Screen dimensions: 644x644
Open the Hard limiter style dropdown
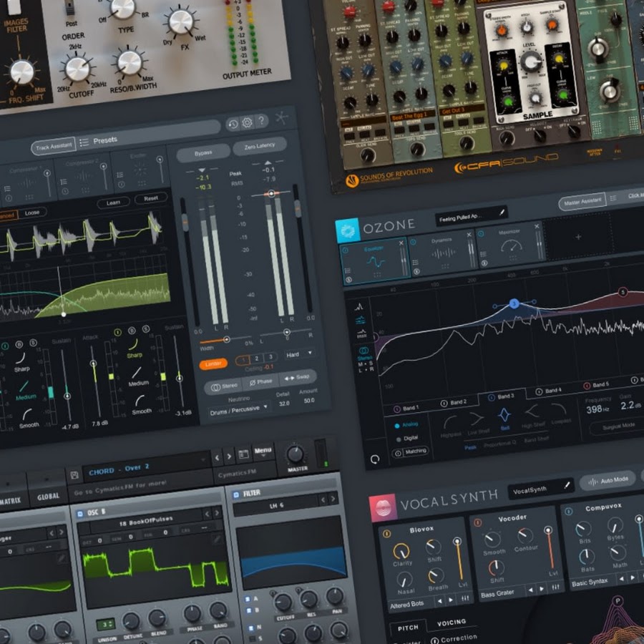299,354
